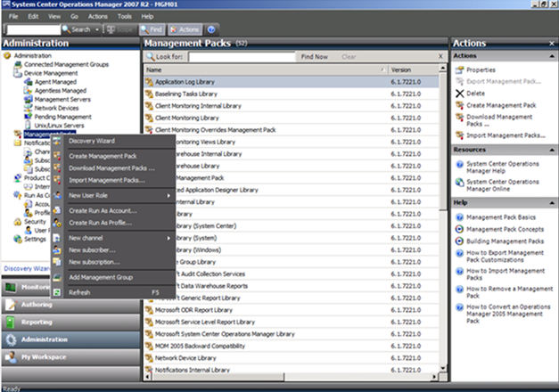This screenshot has height=392, width=559.
Task: Click the list horizontal scrollbar right arrow
Action: pyautogui.click(x=434, y=377)
